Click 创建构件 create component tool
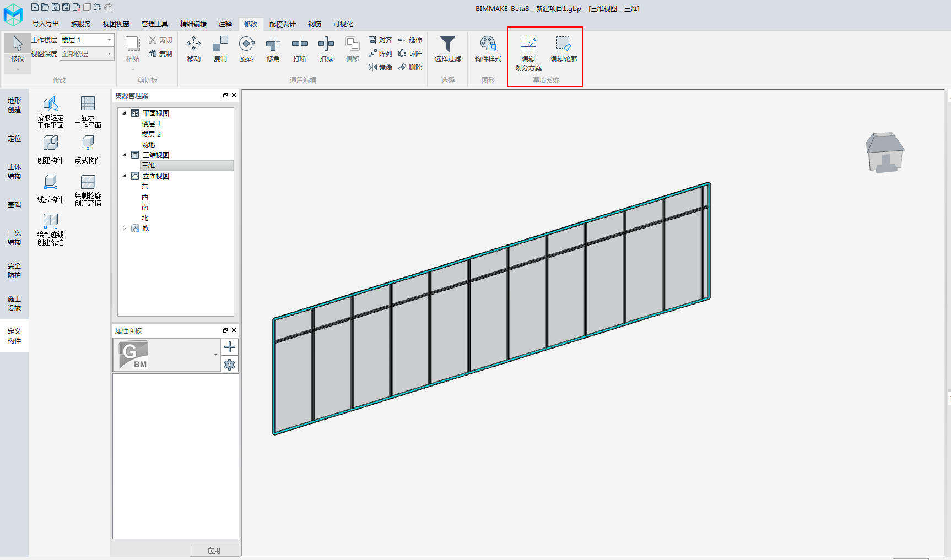951x560 pixels. pyautogui.click(x=51, y=150)
